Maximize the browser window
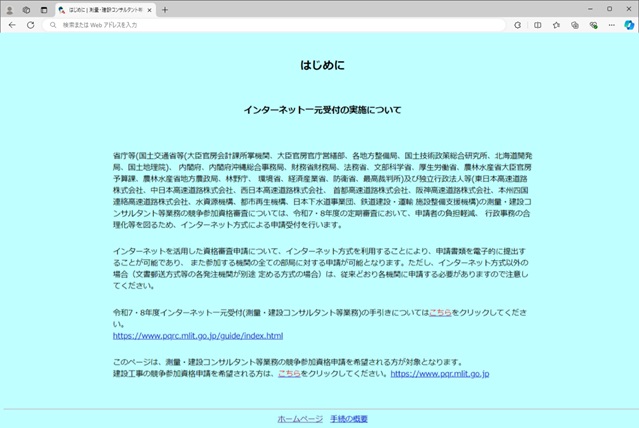This screenshot has height=428, width=639. [x=610, y=9]
